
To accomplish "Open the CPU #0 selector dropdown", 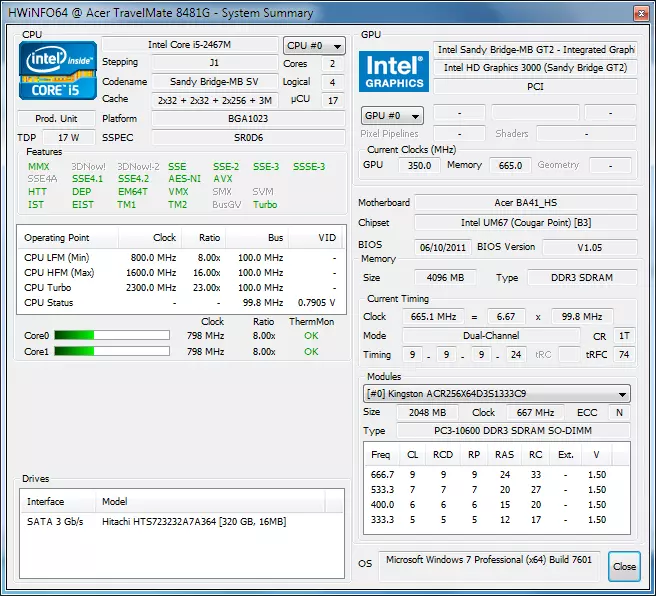I will point(314,46).
